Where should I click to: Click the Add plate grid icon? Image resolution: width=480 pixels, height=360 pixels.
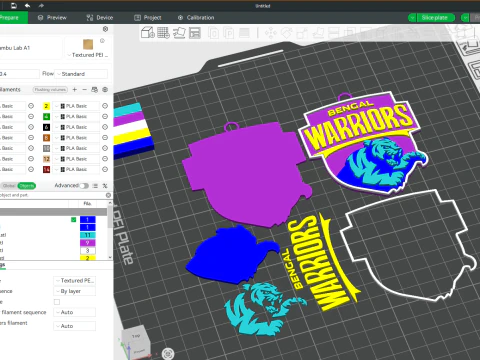coord(163,33)
